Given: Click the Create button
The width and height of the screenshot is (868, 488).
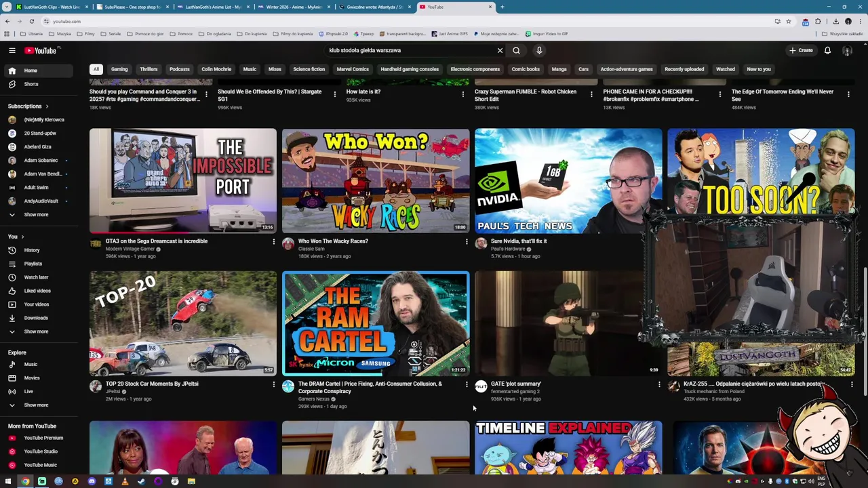Looking at the screenshot, I should 801,50.
